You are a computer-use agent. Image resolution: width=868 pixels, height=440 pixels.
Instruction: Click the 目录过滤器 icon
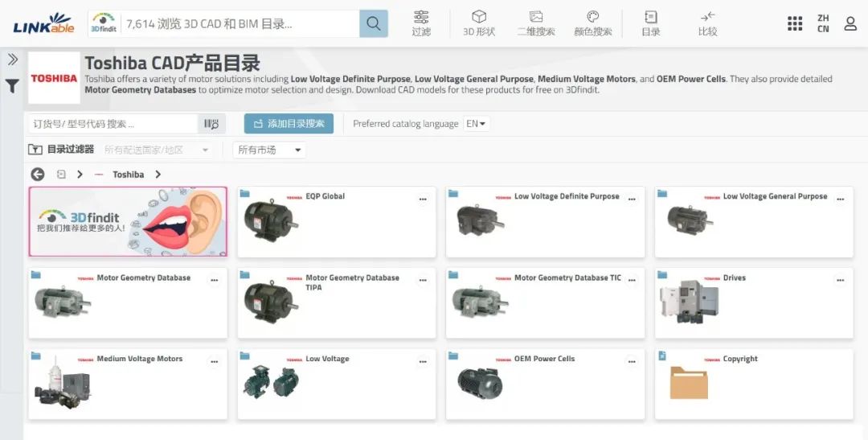pos(35,150)
